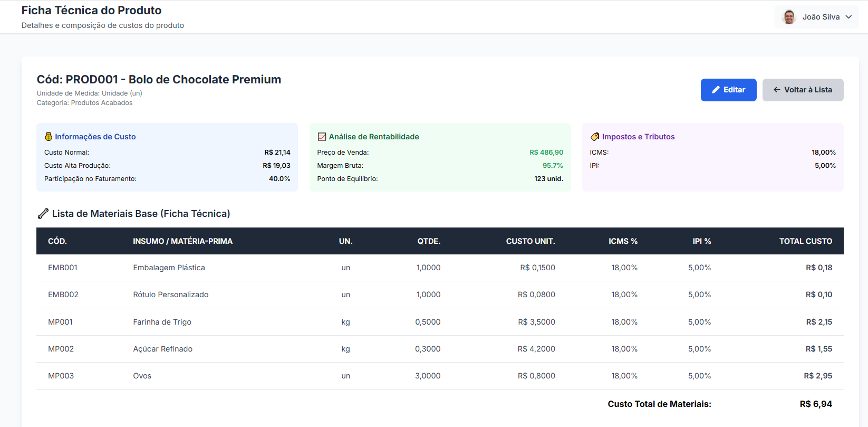868x427 pixels.
Task: Click the Embalagem Plástica row name
Action: 169,268
